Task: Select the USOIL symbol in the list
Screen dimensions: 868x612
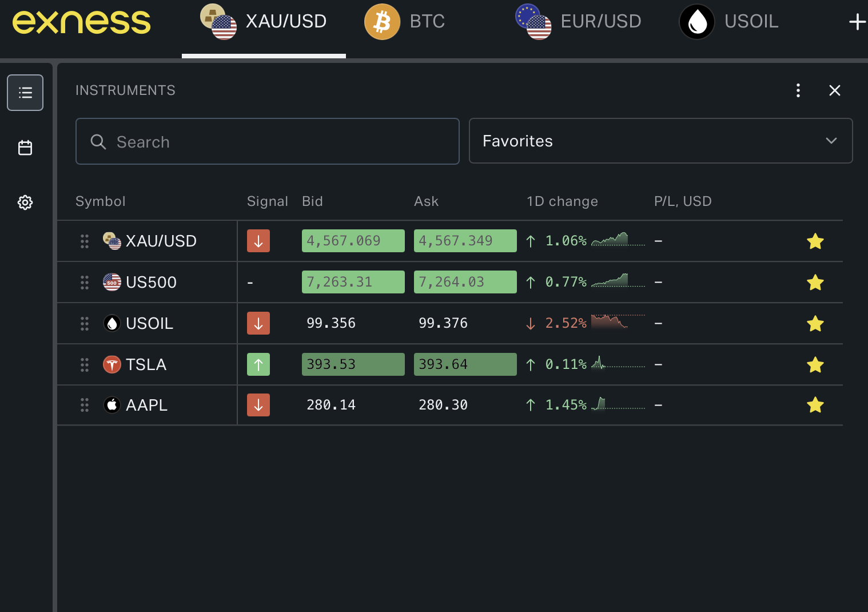Action: pos(150,324)
